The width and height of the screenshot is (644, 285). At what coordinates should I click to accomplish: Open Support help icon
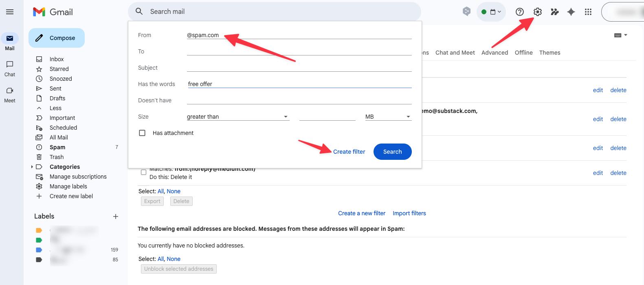[x=520, y=12]
